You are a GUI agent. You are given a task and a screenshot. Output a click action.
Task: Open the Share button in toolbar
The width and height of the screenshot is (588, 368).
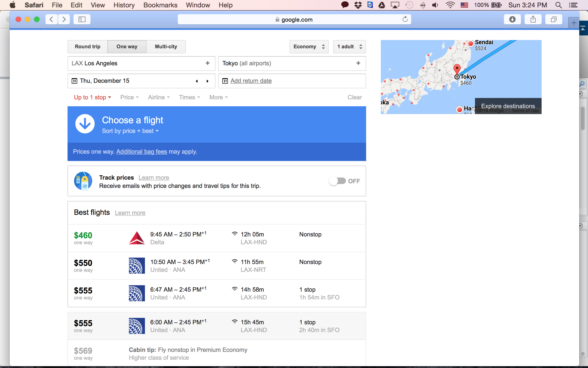533,19
